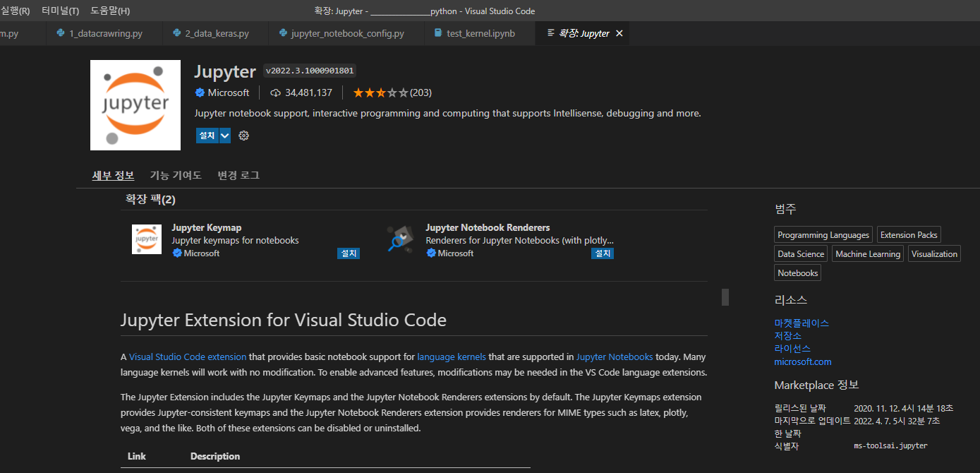Install the Jupyter extension via 설치 button

(207, 136)
